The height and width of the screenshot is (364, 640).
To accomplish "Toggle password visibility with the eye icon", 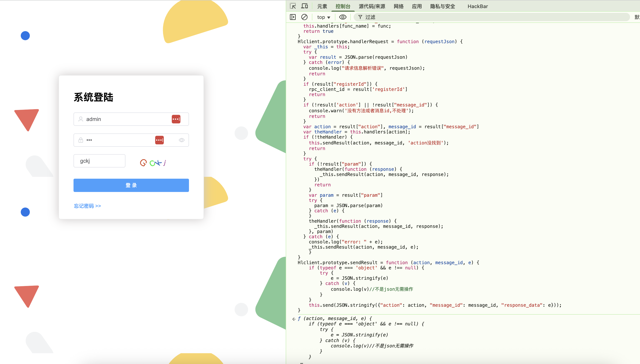I will coord(181,140).
